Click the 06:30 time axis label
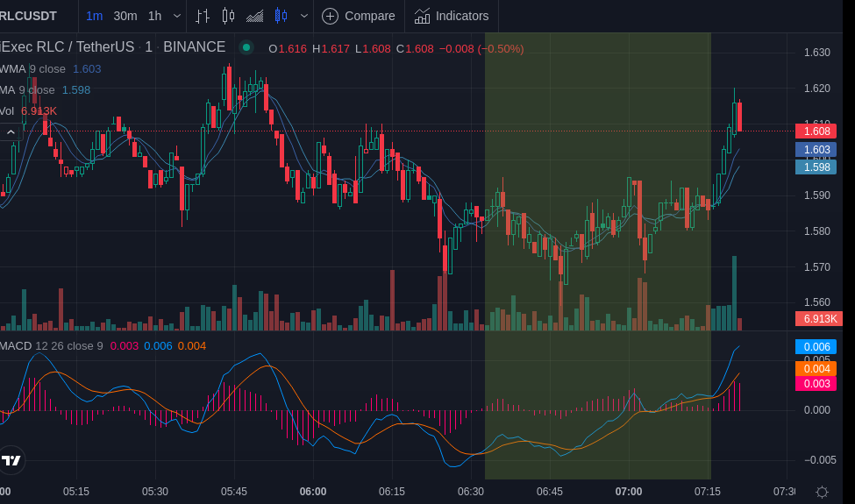Image resolution: width=855 pixels, height=504 pixels. [471, 492]
